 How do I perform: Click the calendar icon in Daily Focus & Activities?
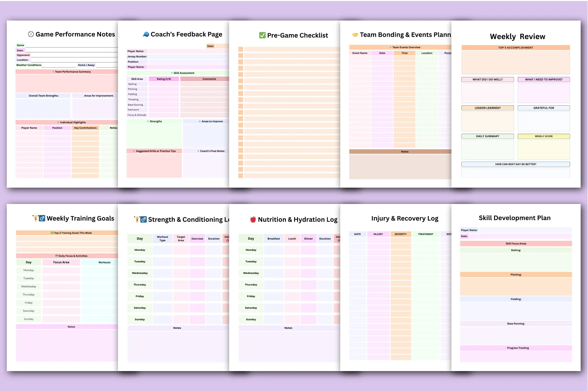click(x=56, y=256)
